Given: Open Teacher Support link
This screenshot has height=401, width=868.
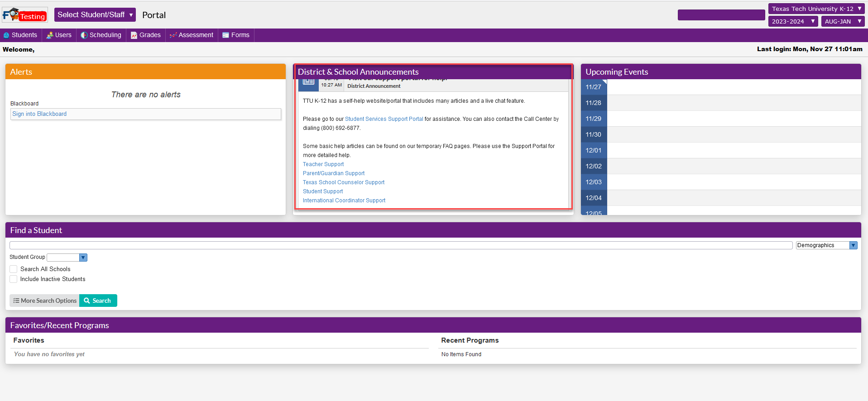Looking at the screenshot, I should coord(323,164).
